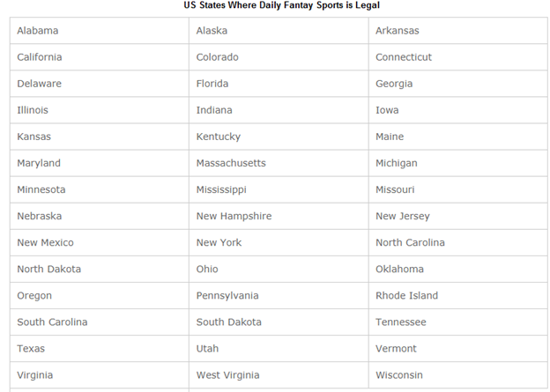Select the Alaska cell
Viewport: 550px width, 392px height.
tap(279, 31)
